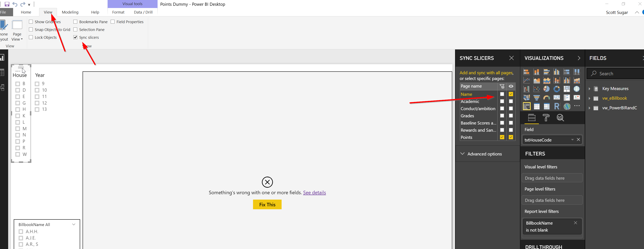Viewport: 644px width, 249px height.
Task: Enable the Selection Pane checkbox
Action: (75, 30)
